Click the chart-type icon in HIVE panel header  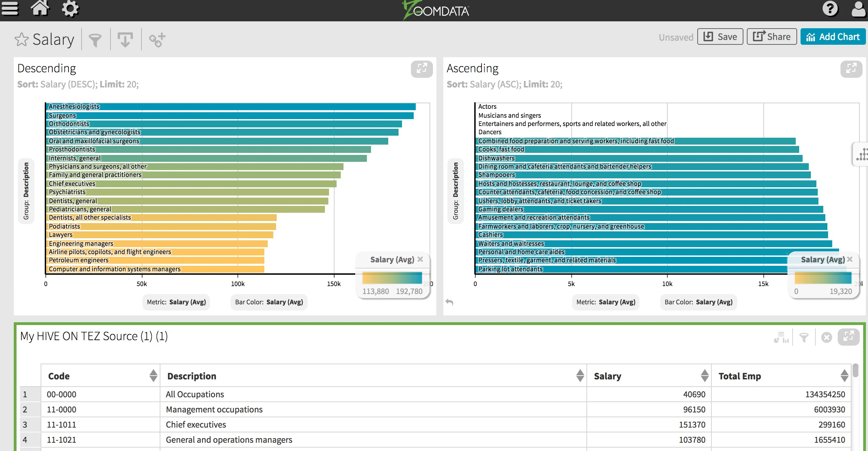tap(781, 337)
